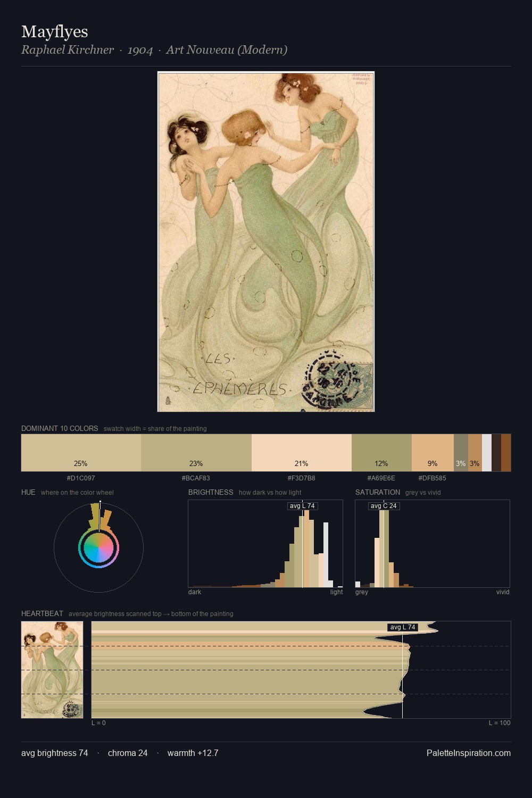Click the 9% tan swatch #DFB585
This screenshot has height=798, width=532.
(x=433, y=453)
